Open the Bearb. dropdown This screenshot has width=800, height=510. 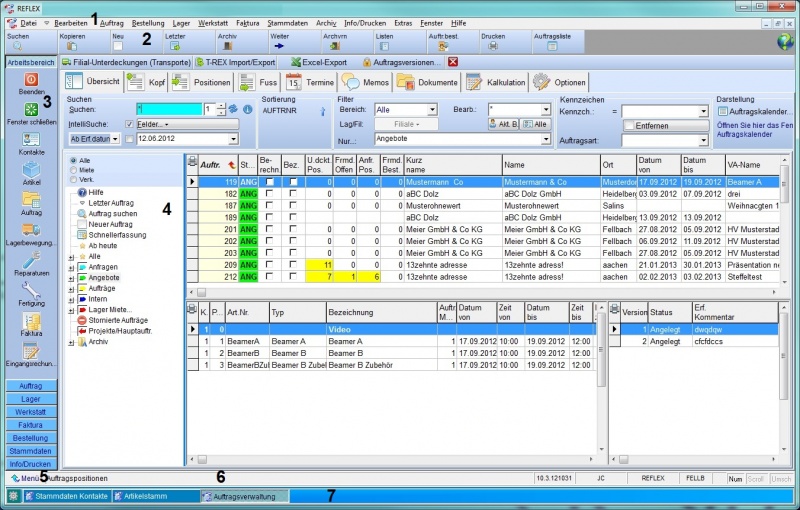[545, 110]
